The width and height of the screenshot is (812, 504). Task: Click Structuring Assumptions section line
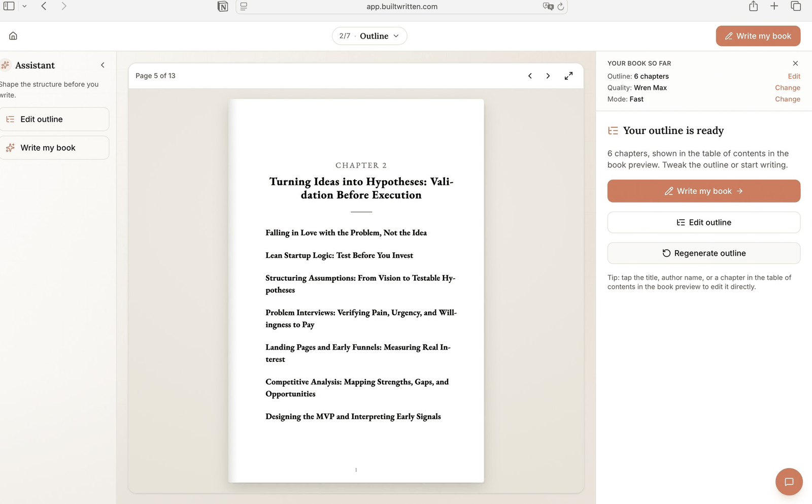point(360,284)
